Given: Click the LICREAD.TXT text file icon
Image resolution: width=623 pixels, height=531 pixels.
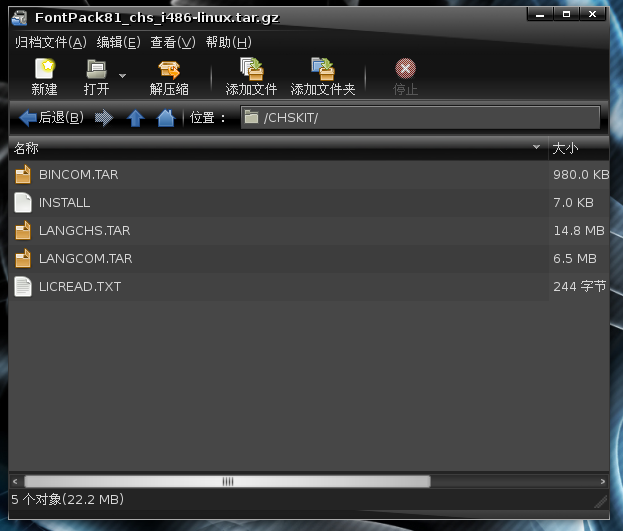Looking at the screenshot, I should point(23,287).
